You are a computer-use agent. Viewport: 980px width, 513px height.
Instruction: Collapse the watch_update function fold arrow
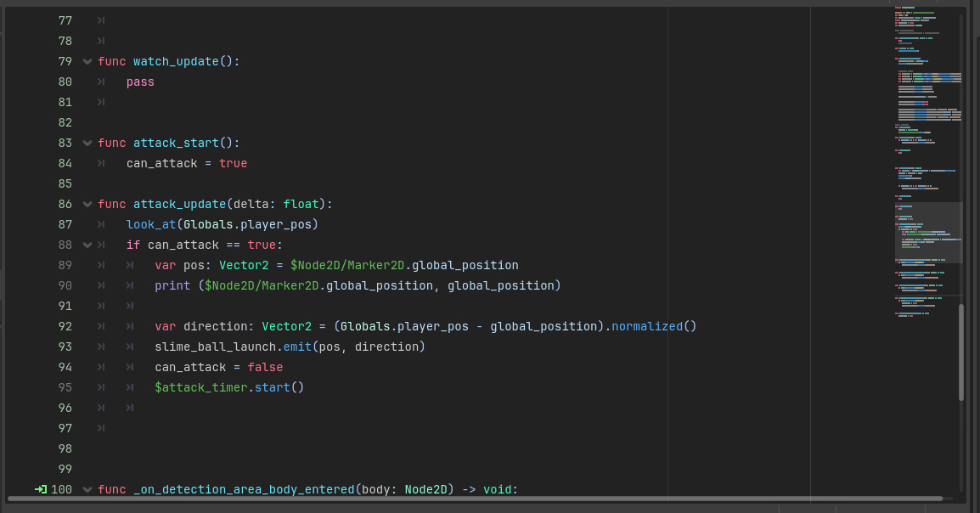coord(87,62)
